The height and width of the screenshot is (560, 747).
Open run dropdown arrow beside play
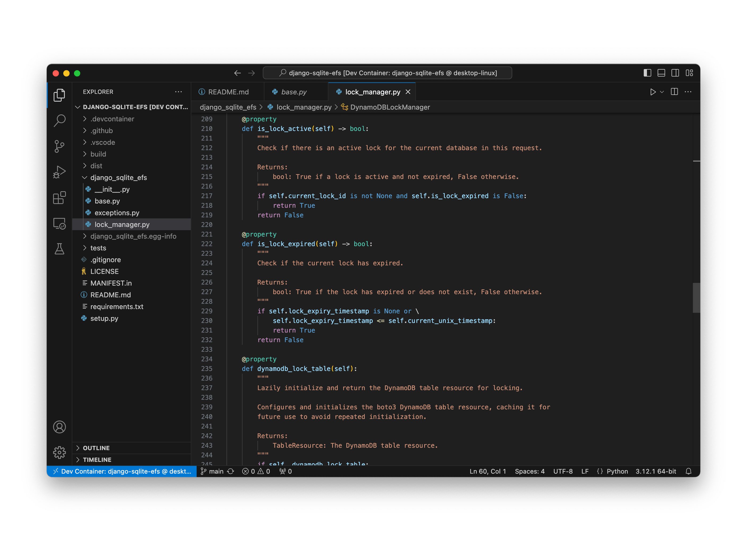pyautogui.click(x=662, y=92)
